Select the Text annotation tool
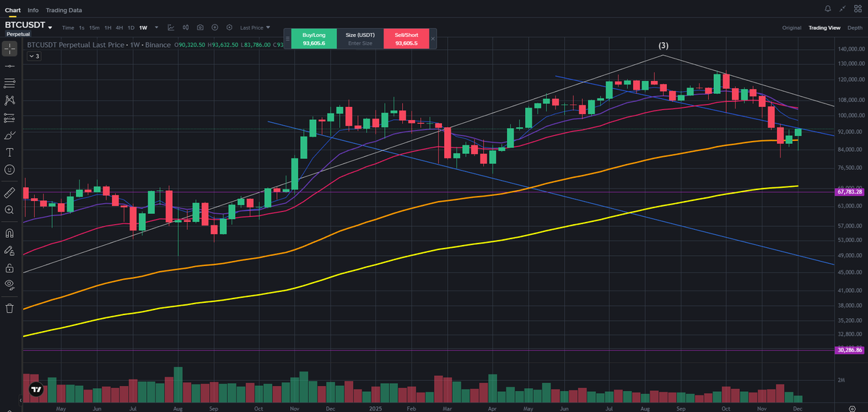Screen dimensions: 868x412 tap(9, 153)
